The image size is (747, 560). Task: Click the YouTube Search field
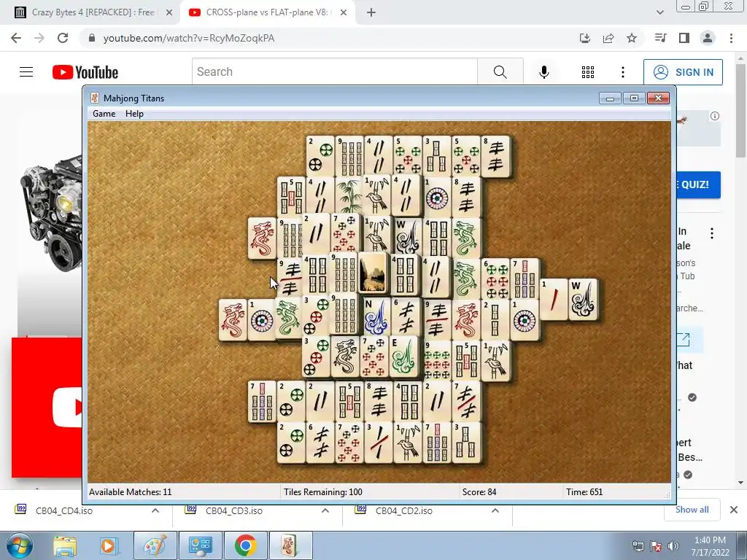[334, 72]
